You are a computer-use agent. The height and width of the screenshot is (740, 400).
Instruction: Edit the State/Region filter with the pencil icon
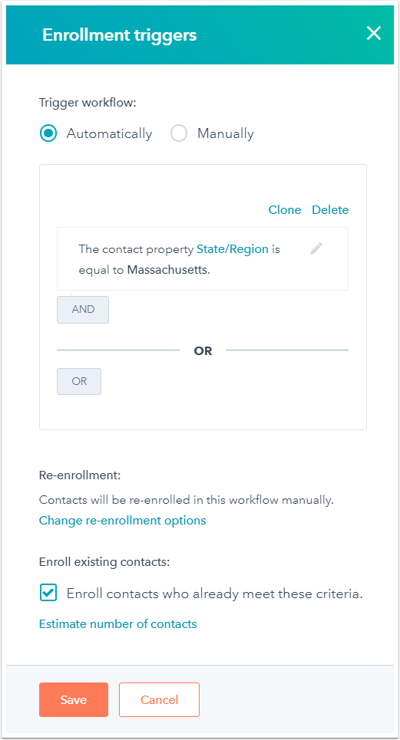pyautogui.click(x=316, y=249)
